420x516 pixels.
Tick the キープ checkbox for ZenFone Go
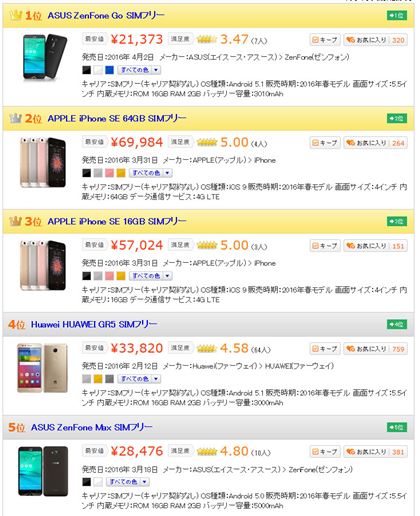pos(325,40)
